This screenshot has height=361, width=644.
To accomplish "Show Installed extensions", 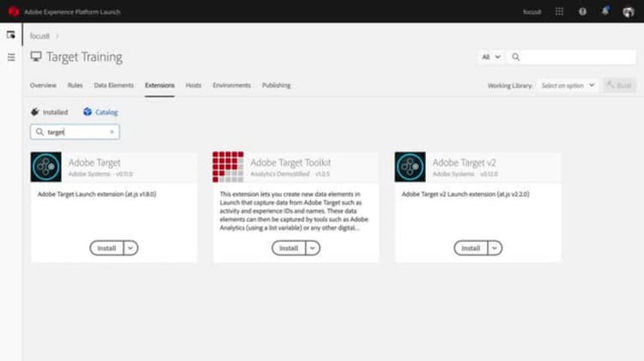I will 49,112.
